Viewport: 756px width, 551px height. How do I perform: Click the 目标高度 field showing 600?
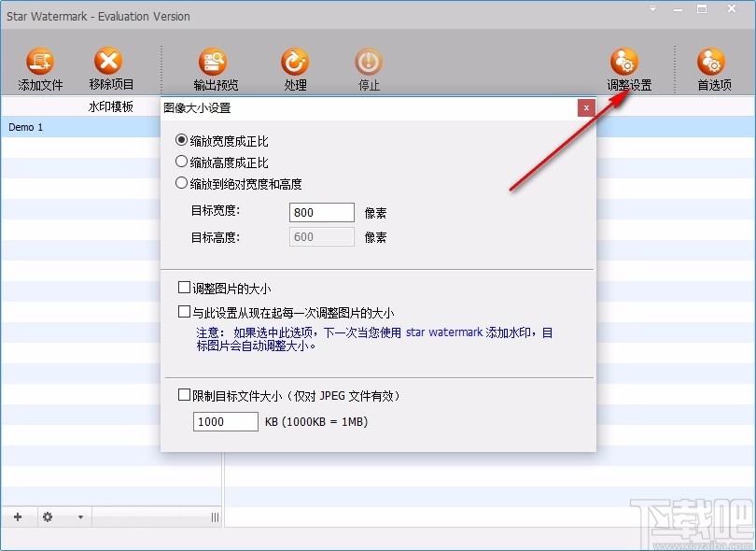322,237
